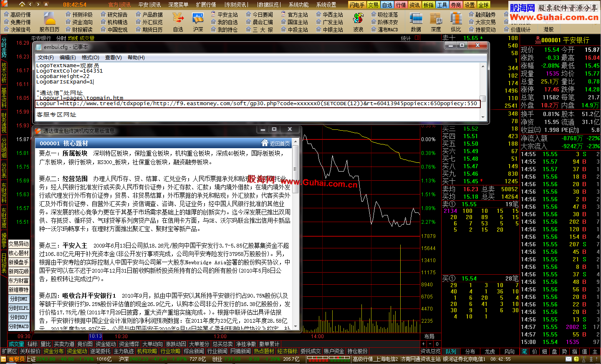Open the 热点题材 bottom tab
Screen dimensions: 601x364
click(264, 351)
